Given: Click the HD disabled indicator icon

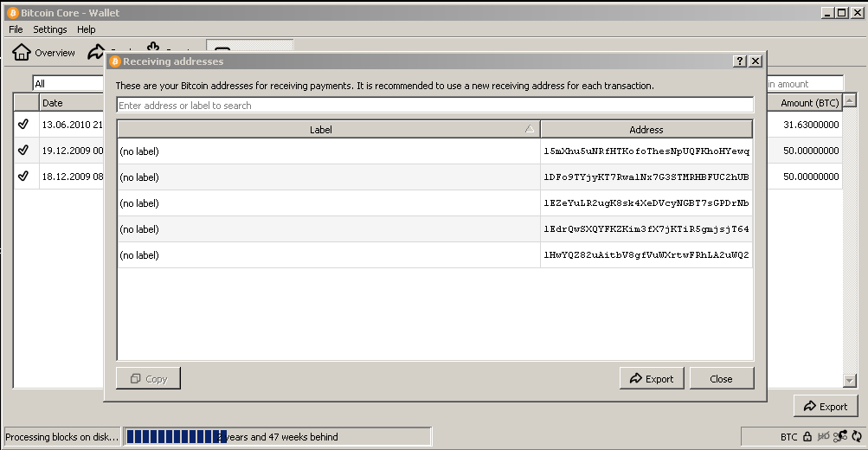Looking at the screenshot, I should click(x=824, y=437).
